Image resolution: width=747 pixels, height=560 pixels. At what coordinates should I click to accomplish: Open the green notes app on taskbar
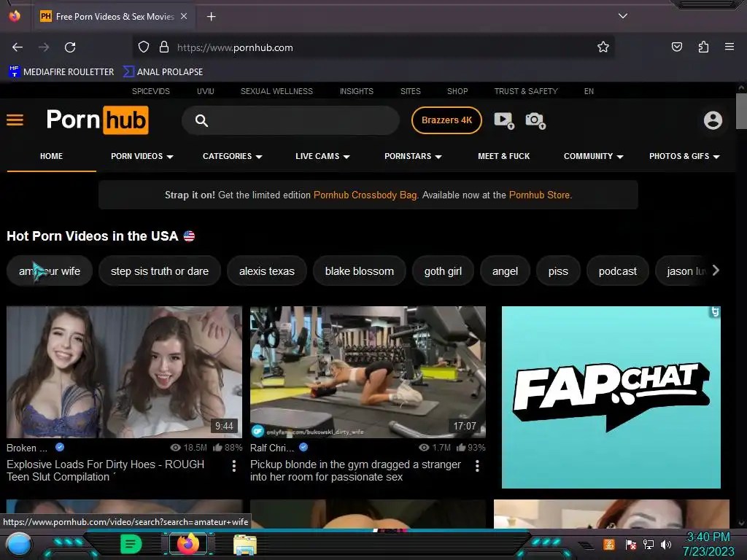click(x=131, y=544)
